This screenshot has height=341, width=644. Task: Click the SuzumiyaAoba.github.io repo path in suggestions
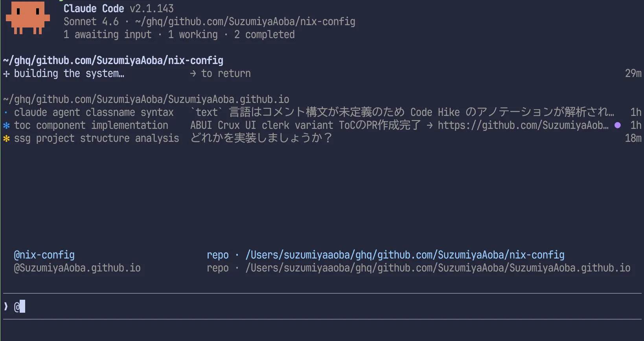tap(438, 268)
